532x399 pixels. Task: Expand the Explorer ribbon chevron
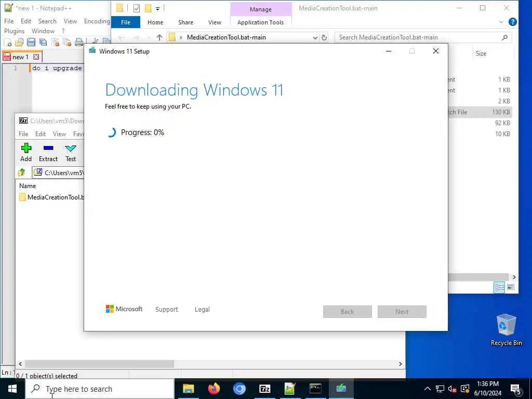click(501, 22)
